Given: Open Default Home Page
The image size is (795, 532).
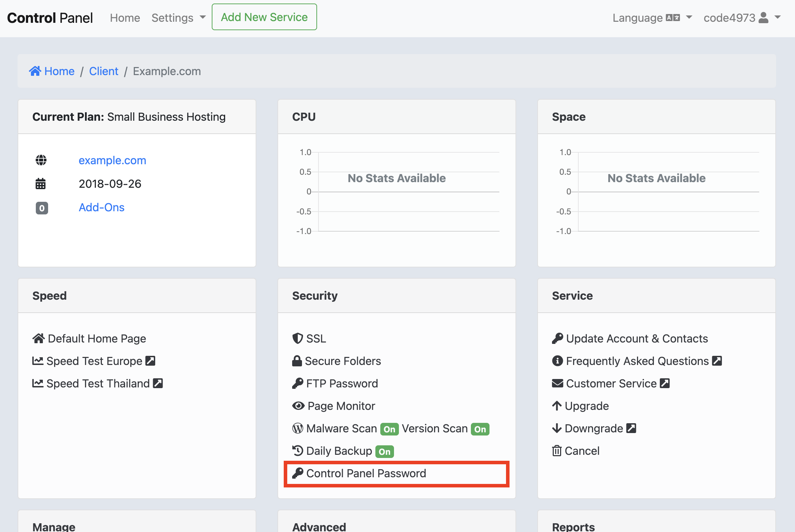Looking at the screenshot, I should [97, 338].
